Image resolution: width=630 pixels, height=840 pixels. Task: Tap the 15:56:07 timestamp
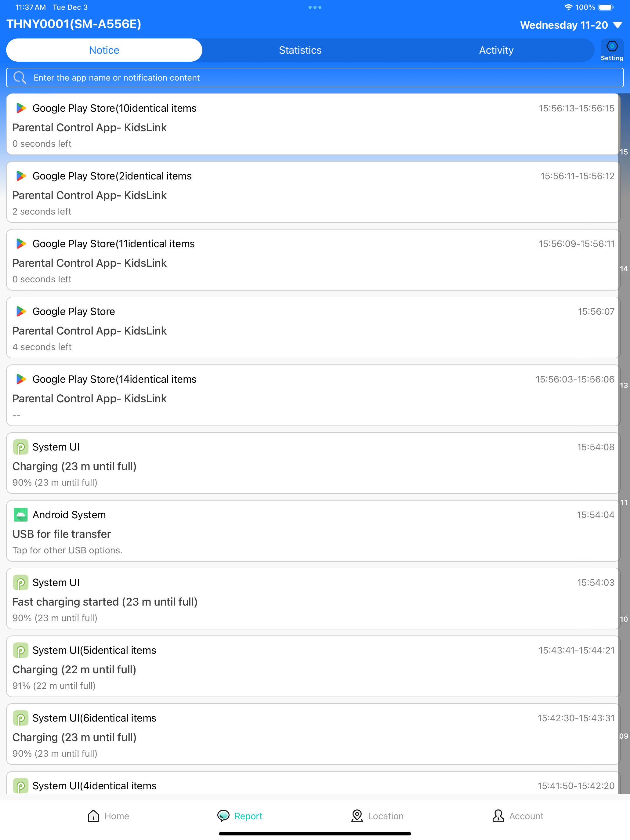coord(596,311)
